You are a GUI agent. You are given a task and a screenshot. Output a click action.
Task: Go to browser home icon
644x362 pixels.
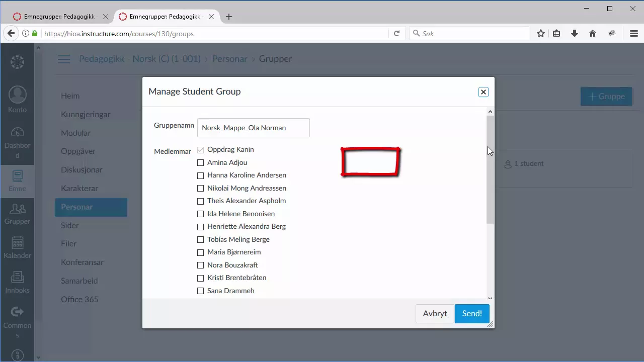tap(593, 34)
